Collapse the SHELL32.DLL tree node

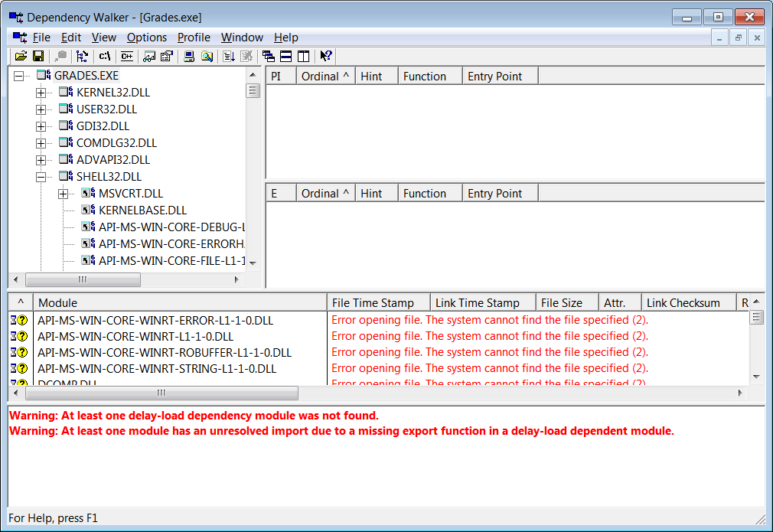pyautogui.click(x=41, y=177)
